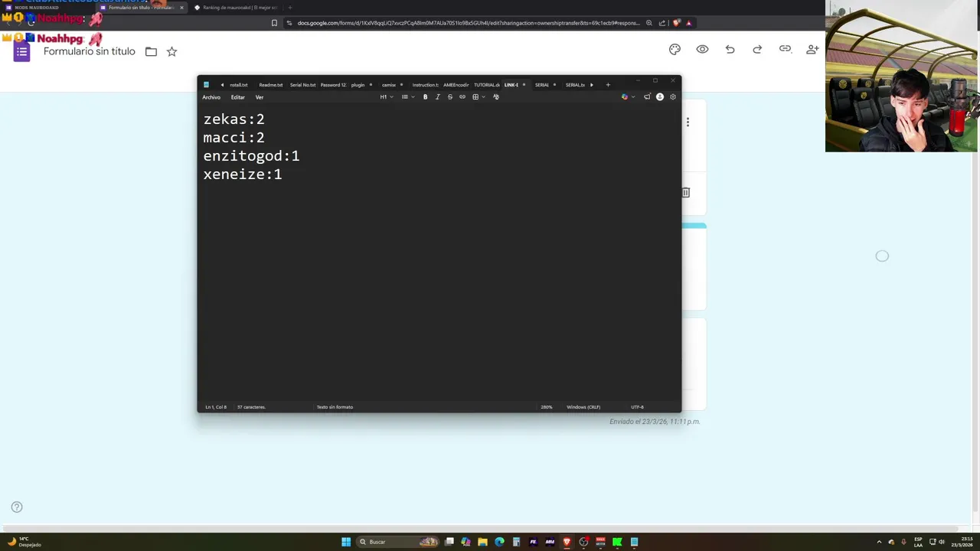Copy the form link icon
The image size is (980, 551).
pyautogui.click(x=785, y=49)
